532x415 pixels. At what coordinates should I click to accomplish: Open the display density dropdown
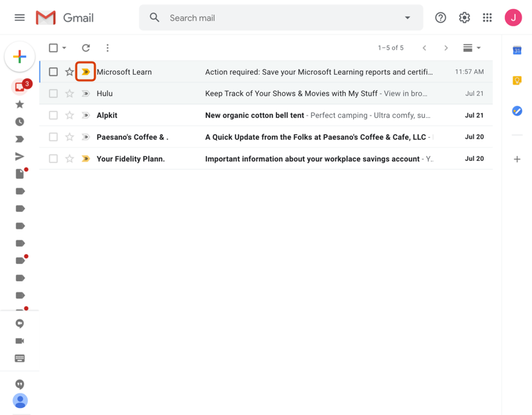(472, 48)
